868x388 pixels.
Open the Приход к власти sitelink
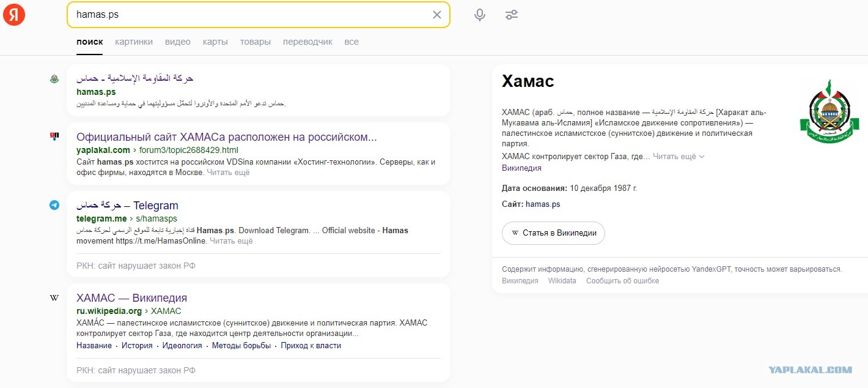pyautogui.click(x=311, y=346)
